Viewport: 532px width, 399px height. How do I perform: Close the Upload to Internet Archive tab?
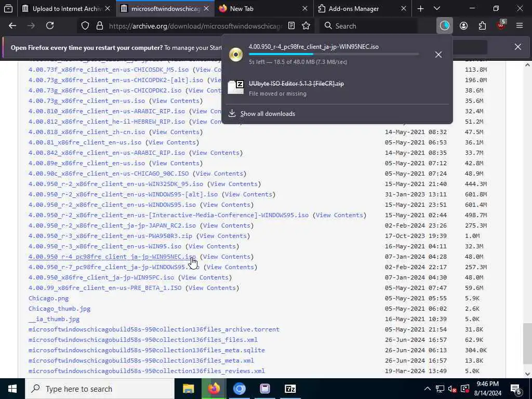tap(108, 9)
